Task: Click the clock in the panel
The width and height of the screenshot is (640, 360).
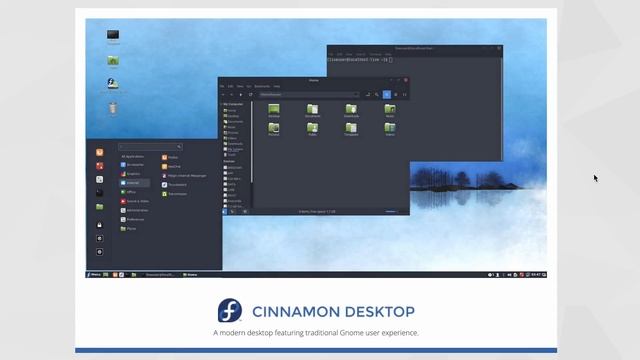Action: pyautogui.click(x=536, y=275)
